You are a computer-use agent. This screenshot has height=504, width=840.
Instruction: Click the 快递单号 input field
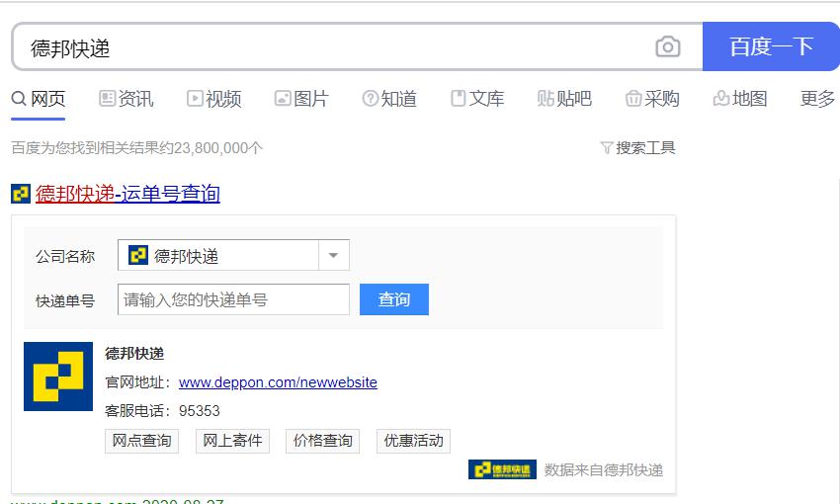[233, 299]
